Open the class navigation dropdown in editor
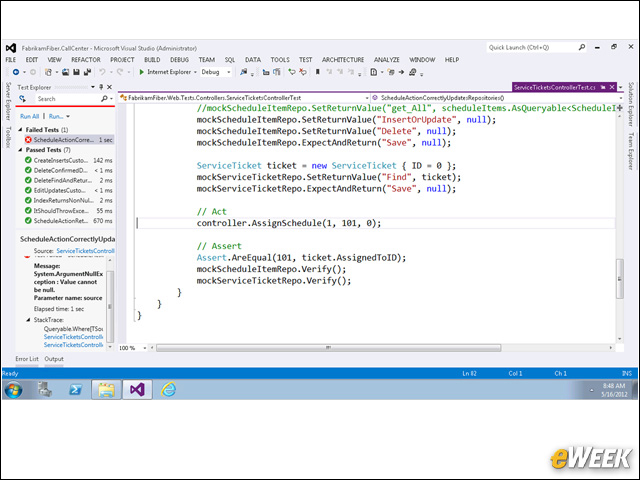The width and height of the screenshot is (640, 480). 367,98
